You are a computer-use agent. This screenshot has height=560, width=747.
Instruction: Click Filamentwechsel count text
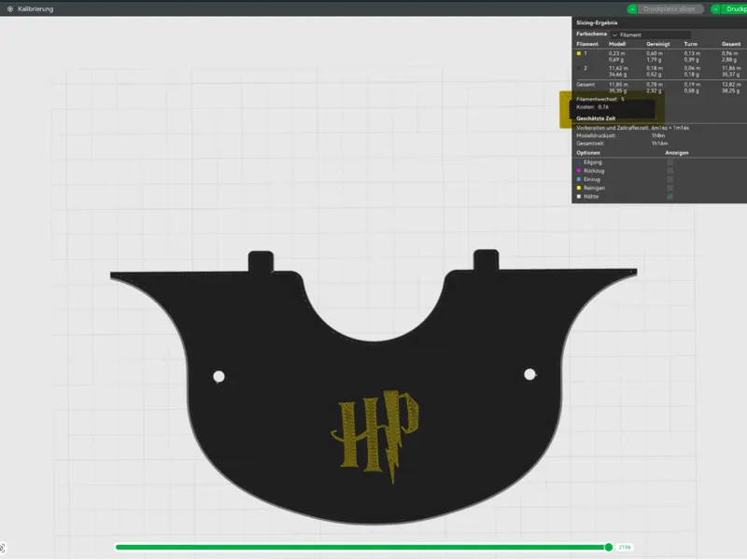click(x=600, y=99)
